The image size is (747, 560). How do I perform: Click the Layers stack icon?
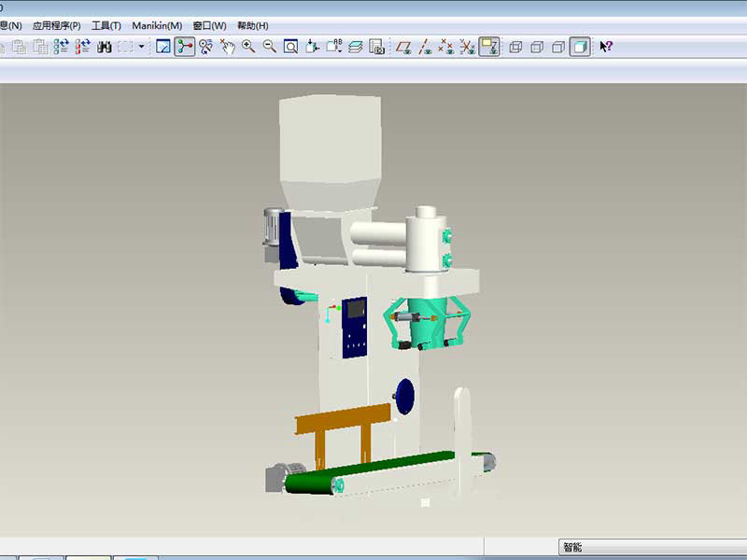(x=356, y=47)
